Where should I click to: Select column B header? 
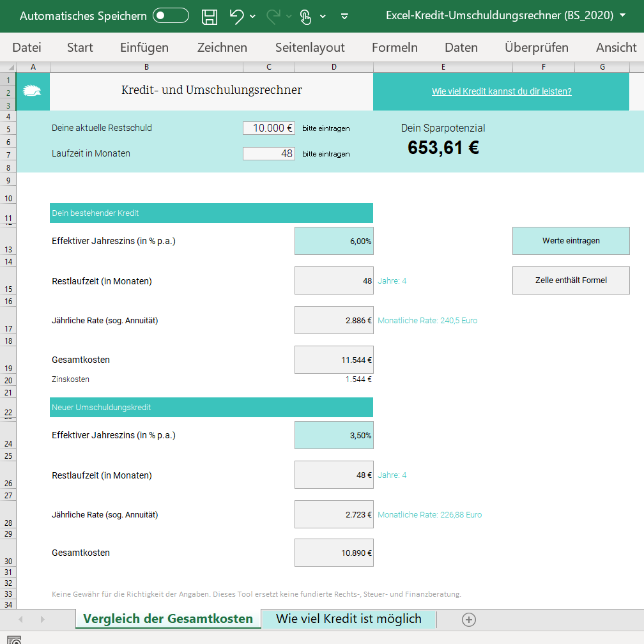pyautogui.click(x=147, y=67)
